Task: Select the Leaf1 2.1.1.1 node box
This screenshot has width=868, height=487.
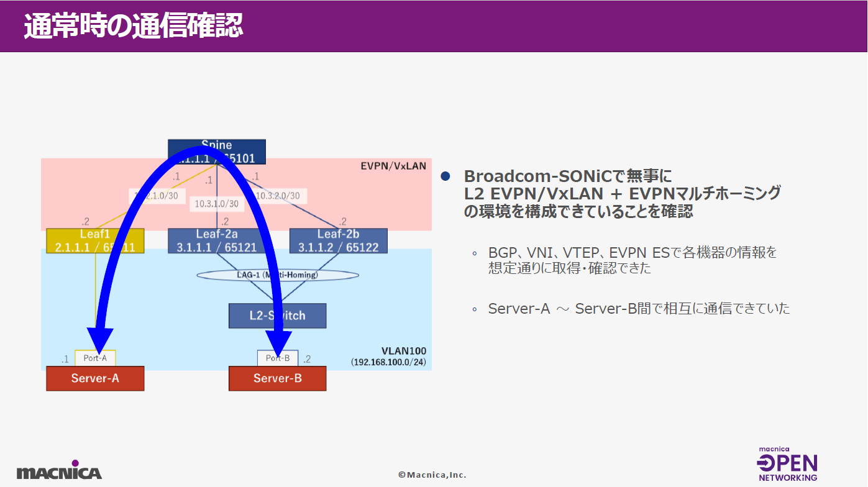Action: (95, 241)
